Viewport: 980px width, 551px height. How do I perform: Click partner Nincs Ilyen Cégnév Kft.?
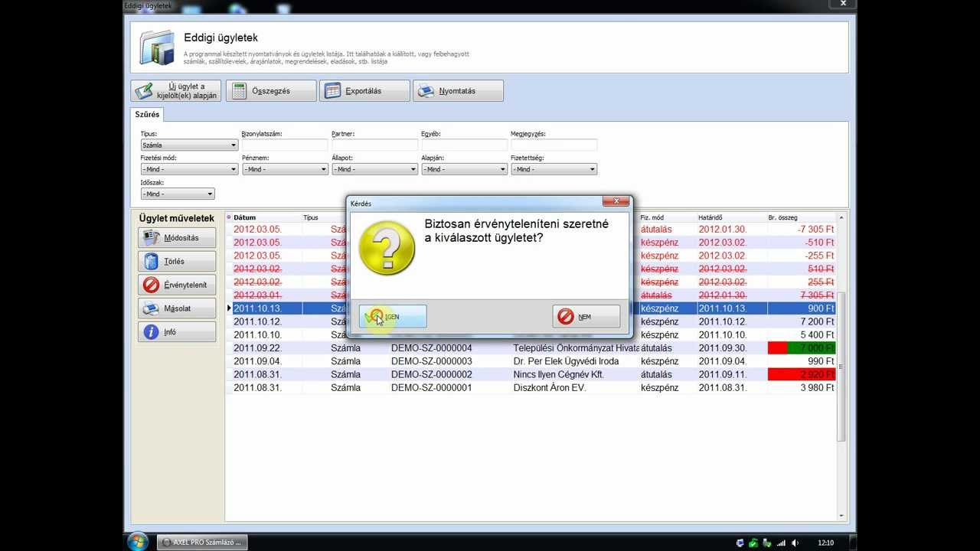tap(559, 374)
